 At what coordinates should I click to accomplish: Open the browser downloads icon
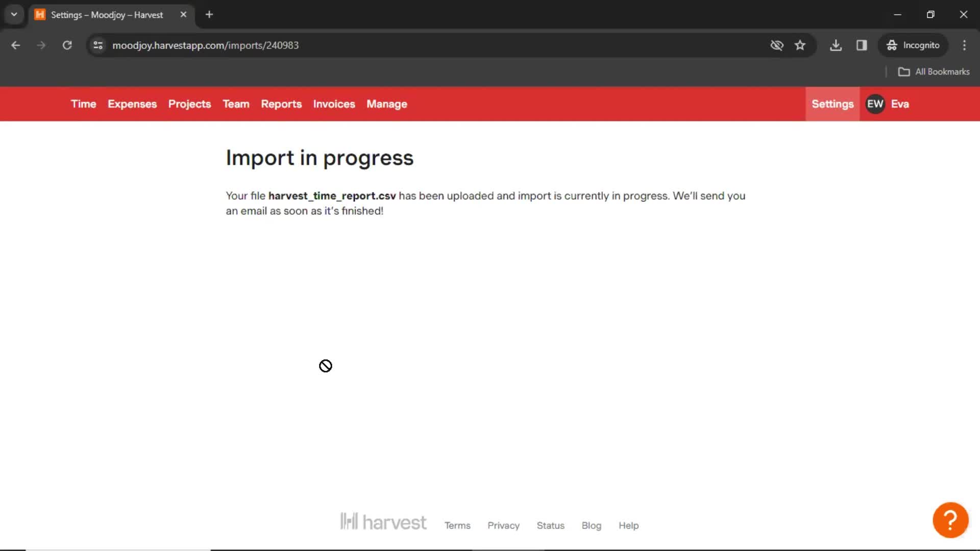[x=836, y=45]
